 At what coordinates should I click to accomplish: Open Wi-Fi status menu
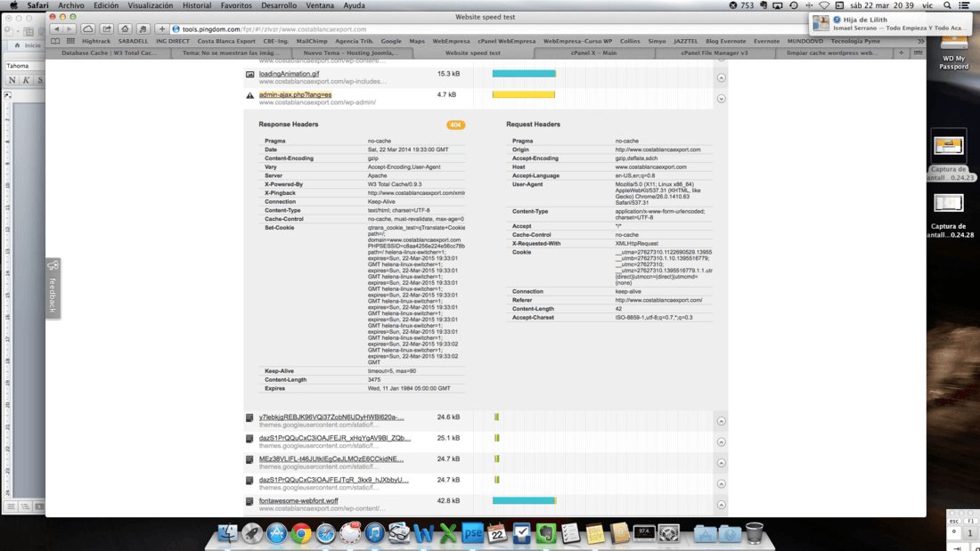click(824, 5)
